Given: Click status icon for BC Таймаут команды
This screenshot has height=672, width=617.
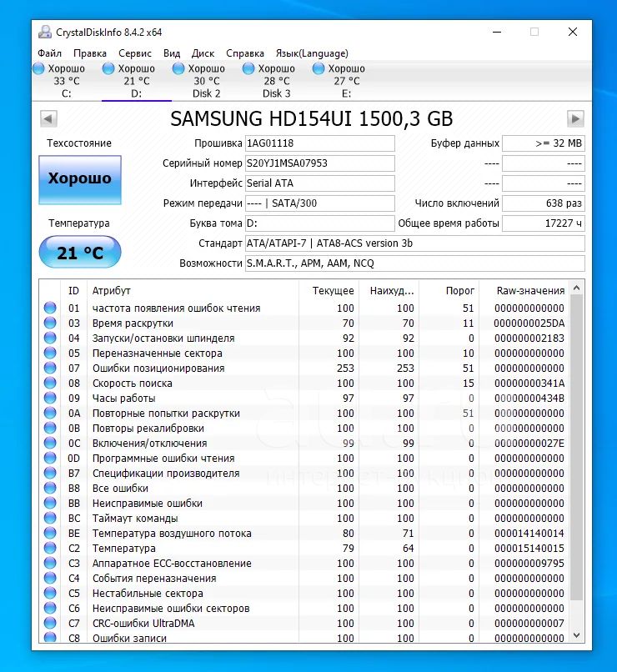Looking at the screenshot, I should 50,518.
